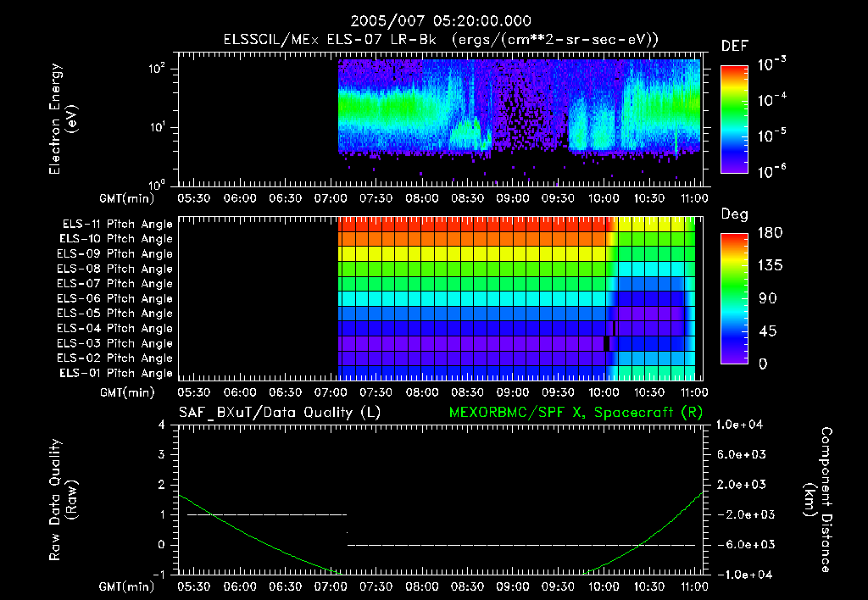Click the 45 value on Deg scale

click(768, 331)
